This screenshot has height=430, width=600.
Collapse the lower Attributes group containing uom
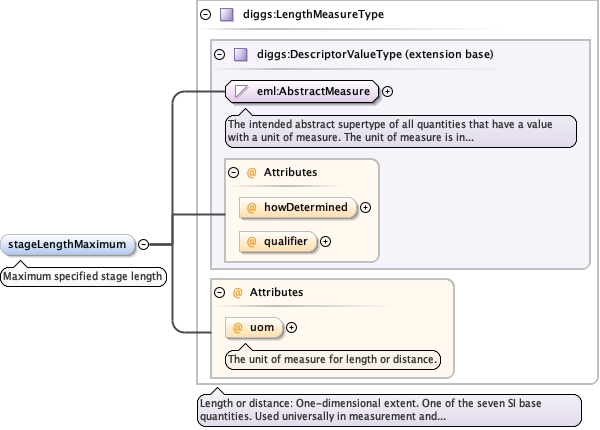[x=220, y=292]
